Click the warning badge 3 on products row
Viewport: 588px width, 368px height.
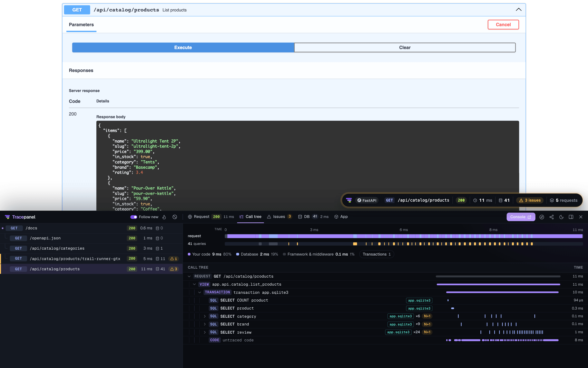pyautogui.click(x=174, y=269)
